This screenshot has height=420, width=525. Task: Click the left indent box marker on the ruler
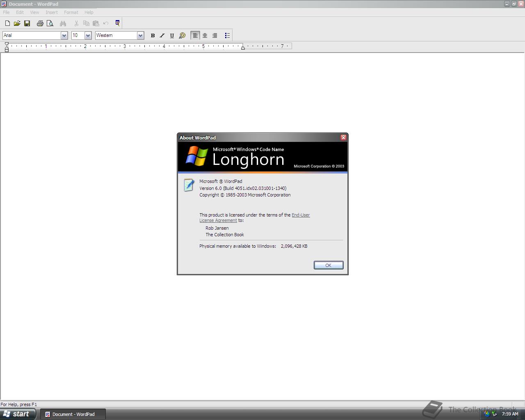7,50
